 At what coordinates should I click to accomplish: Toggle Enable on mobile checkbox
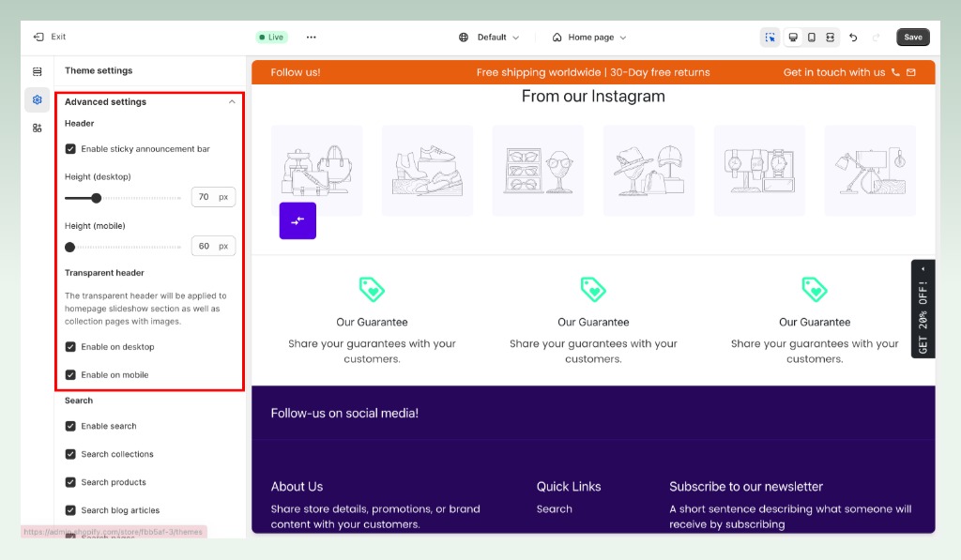click(70, 375)
